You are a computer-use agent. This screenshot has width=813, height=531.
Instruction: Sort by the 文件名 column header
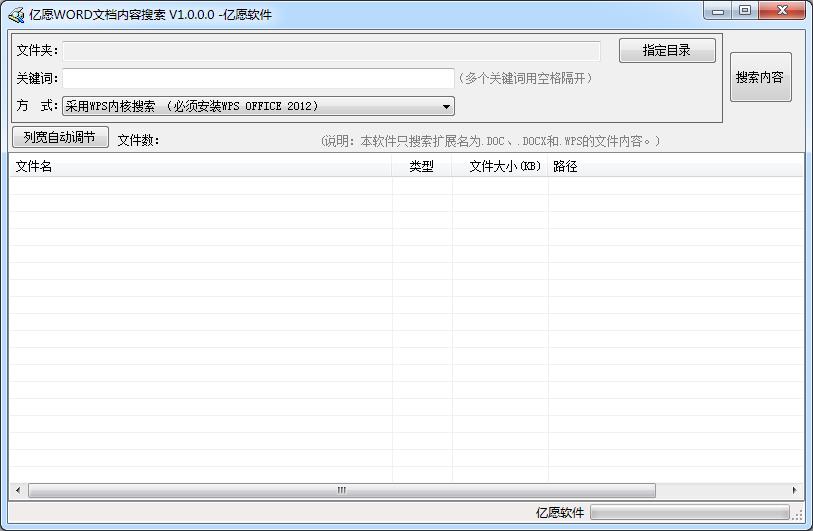(200, 167)
